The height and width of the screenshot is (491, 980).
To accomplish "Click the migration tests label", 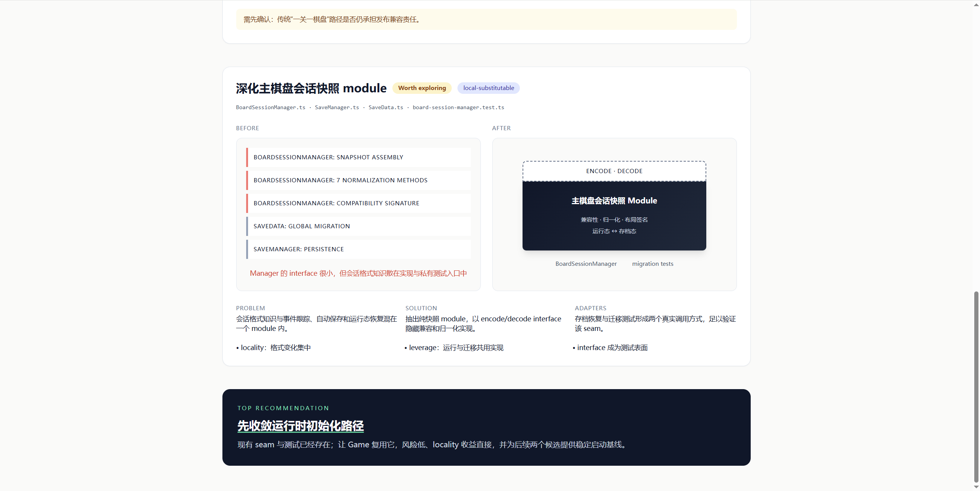I will tap(653, 264).
